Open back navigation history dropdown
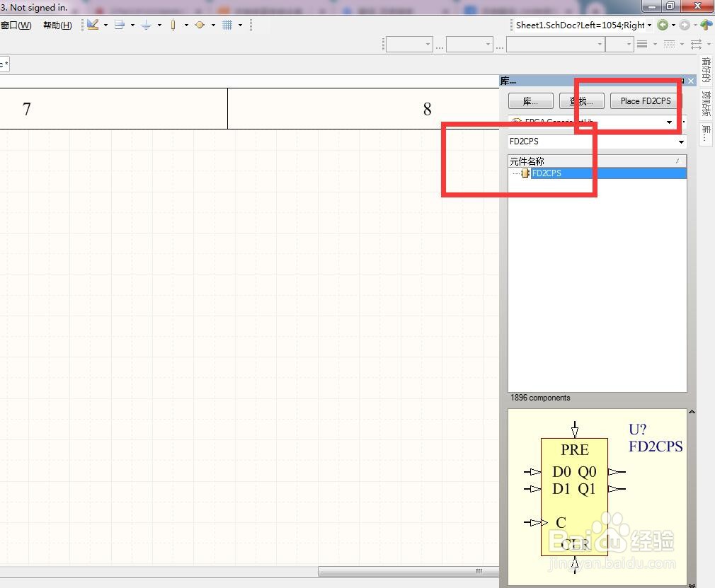This screenshot has height=588, width=715. tap(673, 25)
